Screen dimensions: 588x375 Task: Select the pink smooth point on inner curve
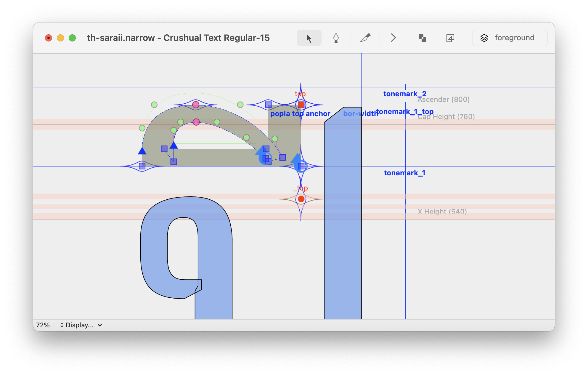coord(196,122)
